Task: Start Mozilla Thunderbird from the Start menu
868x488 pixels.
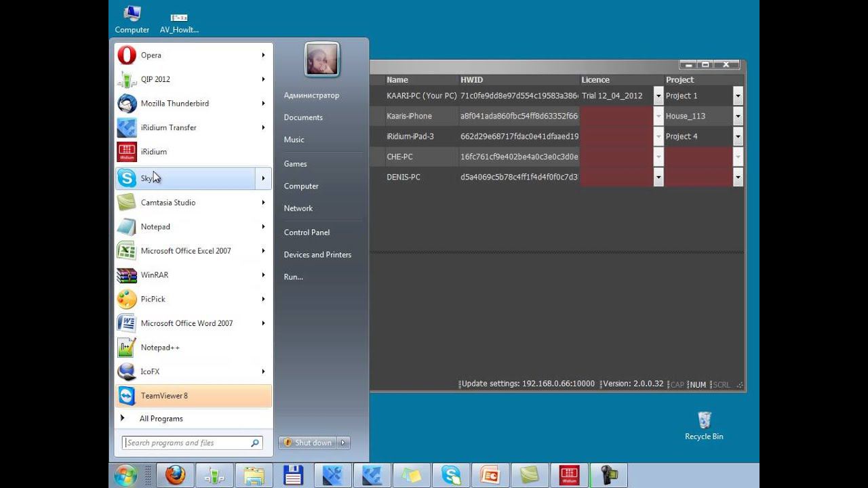Action: [x=193, y=104]
